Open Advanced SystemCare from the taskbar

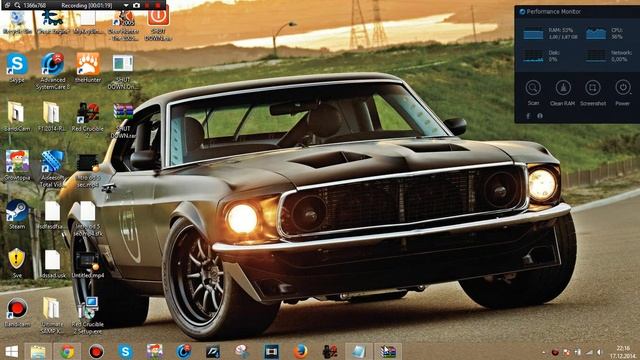click(x=184, y=351)
